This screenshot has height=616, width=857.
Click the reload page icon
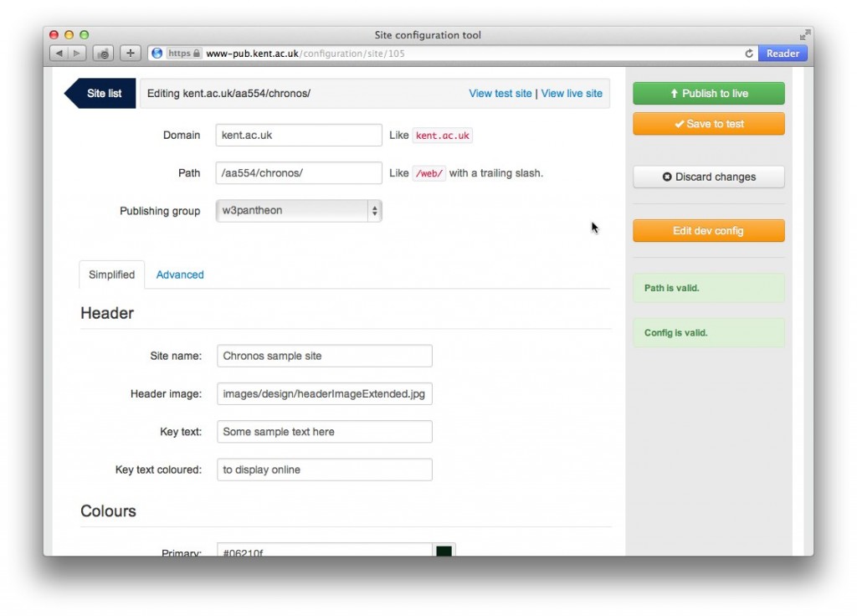click(x=749, y=54)
